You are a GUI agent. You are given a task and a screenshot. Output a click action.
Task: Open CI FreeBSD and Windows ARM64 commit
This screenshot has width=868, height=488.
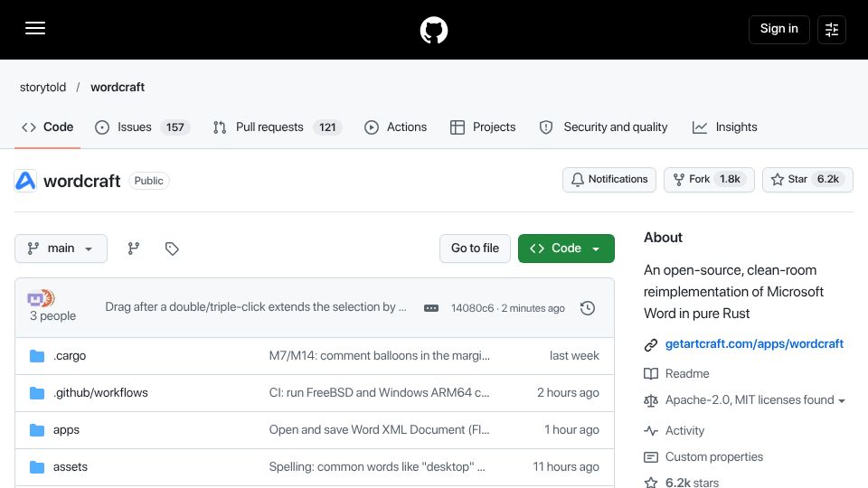click(379, 393)
